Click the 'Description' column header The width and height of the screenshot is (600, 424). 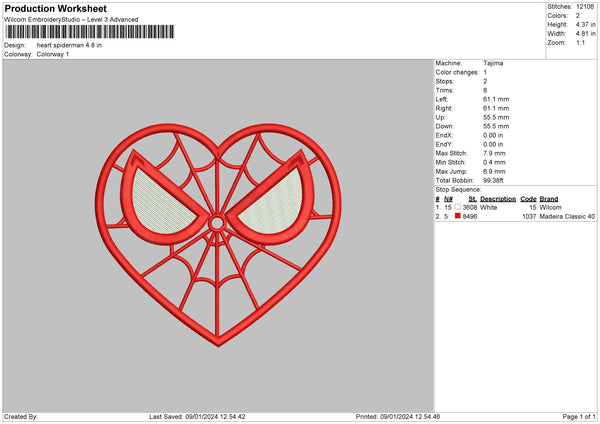pyautogui.click(x=498, y=199)
